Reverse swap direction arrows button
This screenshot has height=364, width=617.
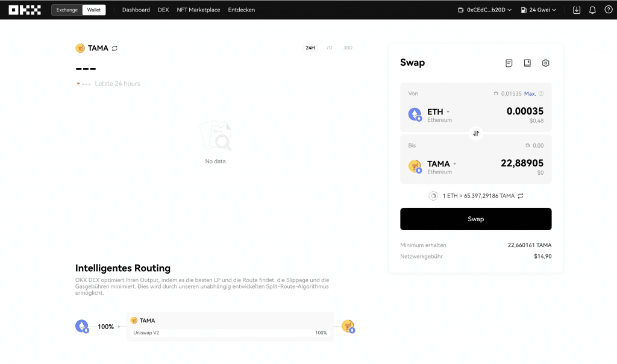click(x=476, y=133)
